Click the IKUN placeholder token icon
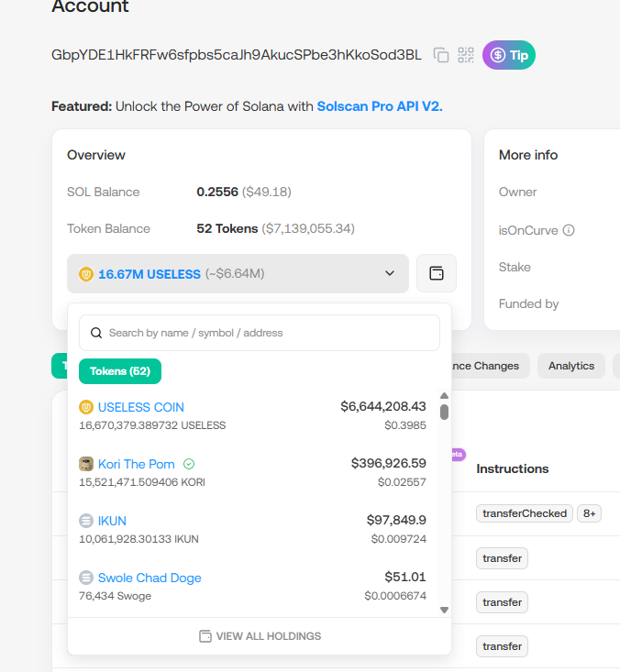Viewport: 620px width, 672px height. (86, 521)
